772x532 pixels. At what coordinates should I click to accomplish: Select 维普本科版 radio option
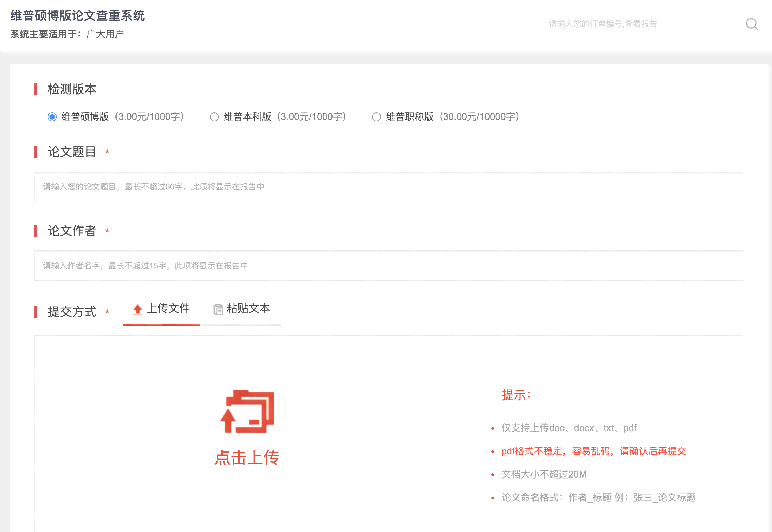click(214, 117)
